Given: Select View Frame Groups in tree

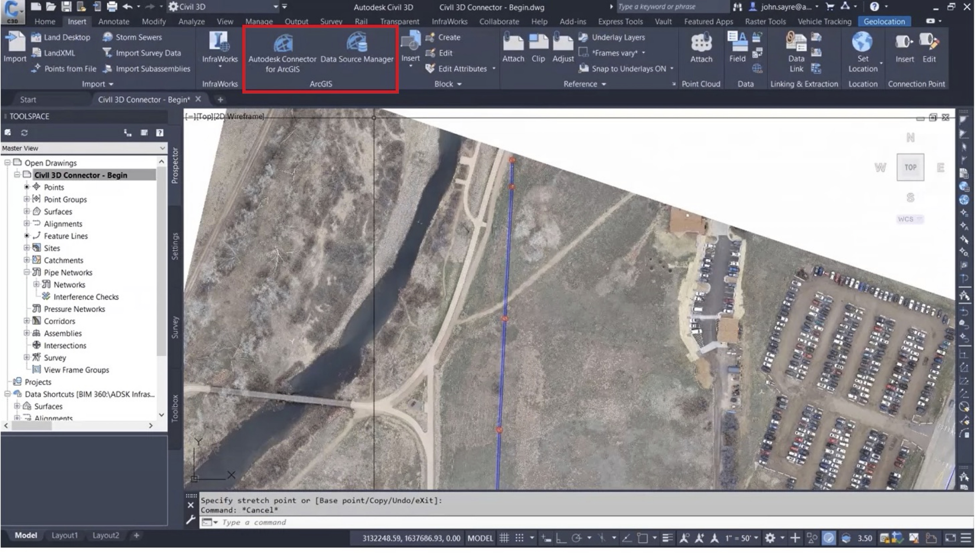Looking at the screenshot, I should pos(77,370).
